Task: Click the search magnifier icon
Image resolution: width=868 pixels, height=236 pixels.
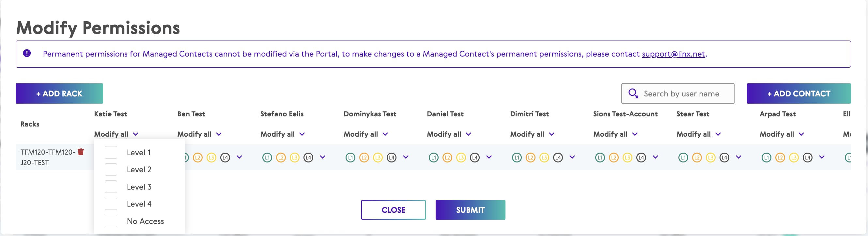Action: click(633, 93)
